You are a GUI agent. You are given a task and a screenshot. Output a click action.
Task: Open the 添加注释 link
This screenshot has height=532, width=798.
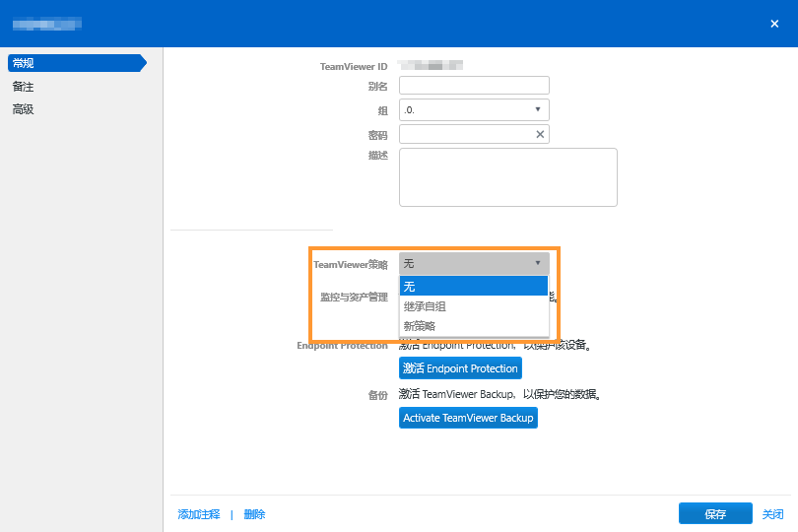(x=199, y=514)
